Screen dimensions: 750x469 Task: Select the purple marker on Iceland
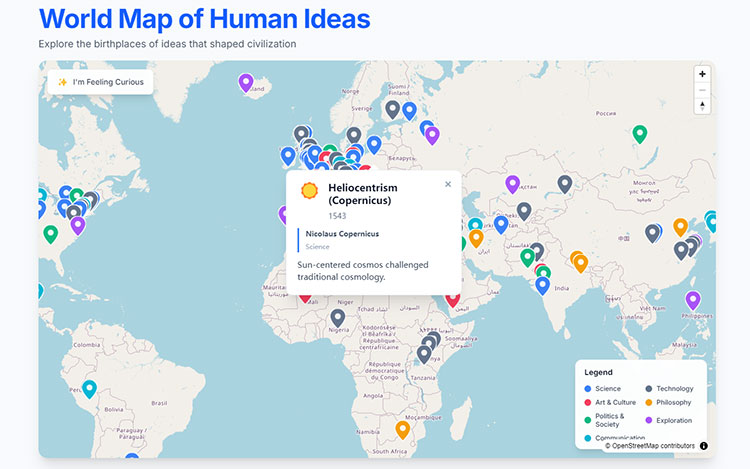pyautogui.click(x=246, y=83)
